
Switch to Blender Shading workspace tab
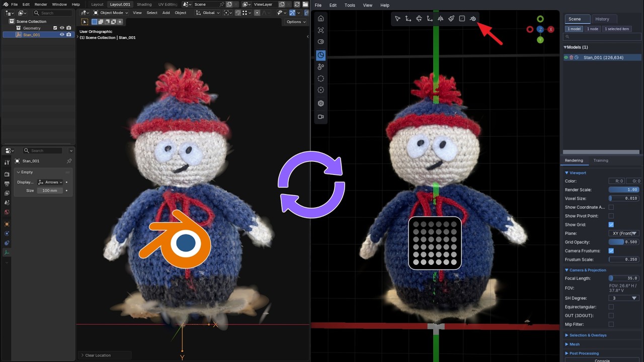pos(144,4)
